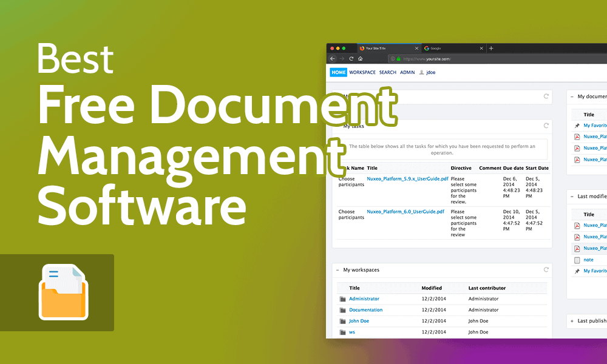Open the browser home icon
This screenshot has width=607, height=364.
tap(361, 59)
